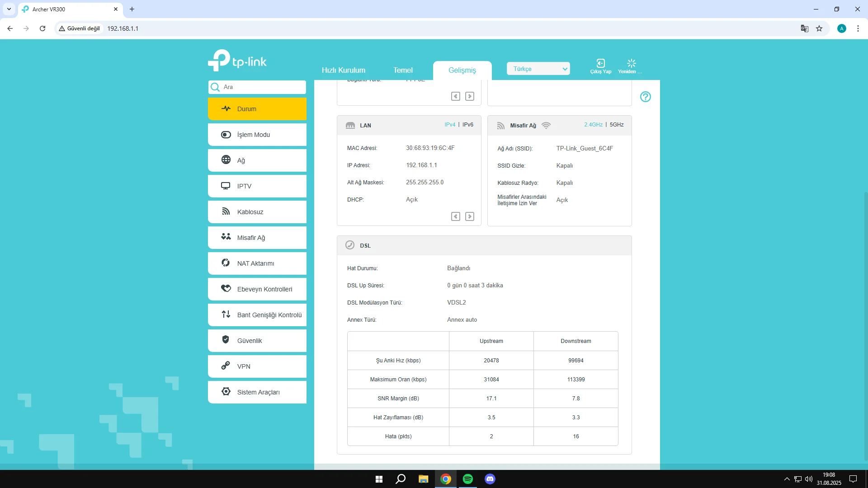The width and height of the screenshot is (868, 488).
Task: Open the Kablosuz sidebar menu
Action: coord(257,212)
